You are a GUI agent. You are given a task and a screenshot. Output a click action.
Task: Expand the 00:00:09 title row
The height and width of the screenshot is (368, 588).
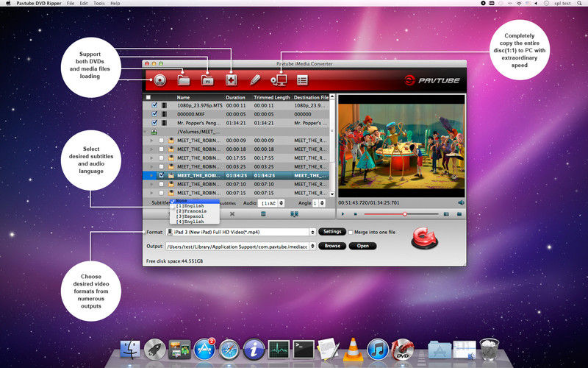point(151,141)
